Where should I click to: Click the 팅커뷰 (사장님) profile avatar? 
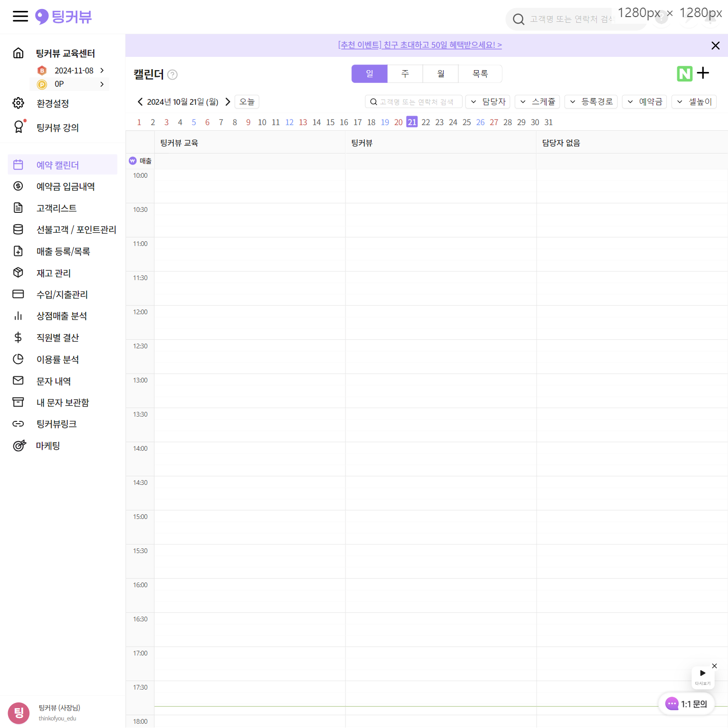tap(19, 713)
